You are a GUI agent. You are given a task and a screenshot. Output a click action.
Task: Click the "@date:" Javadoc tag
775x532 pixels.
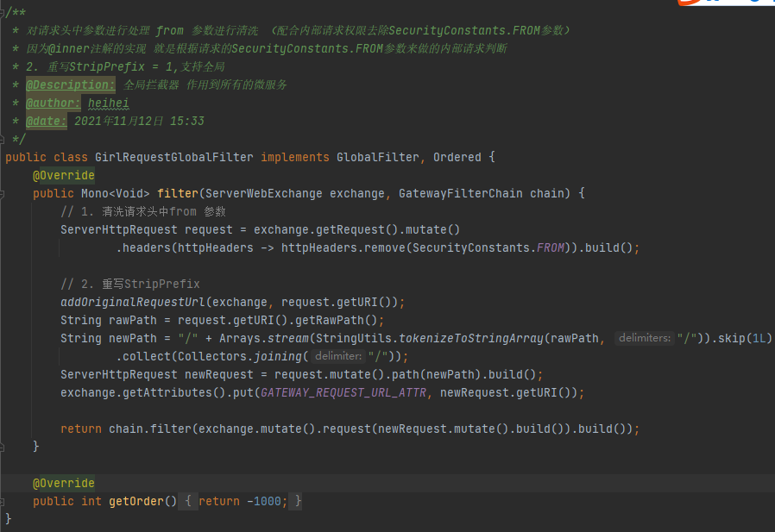click(46, 121)
